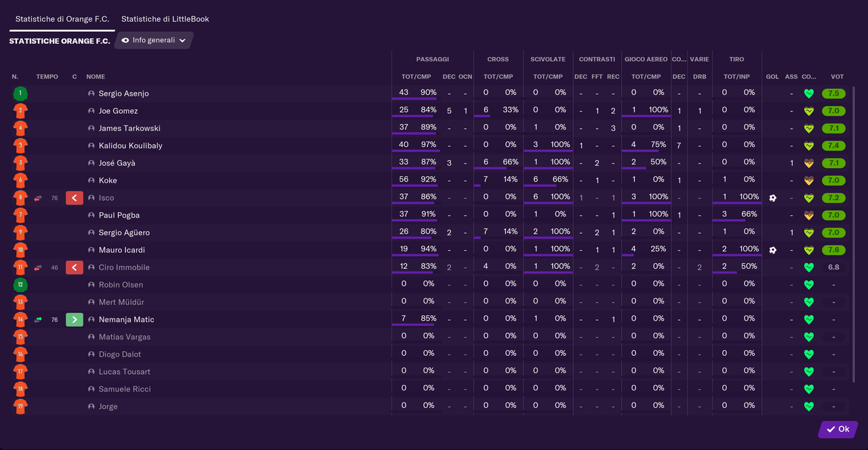Open José Gayà's player profile link
Screen dimensions: 868x450
[x=117, y=163]
